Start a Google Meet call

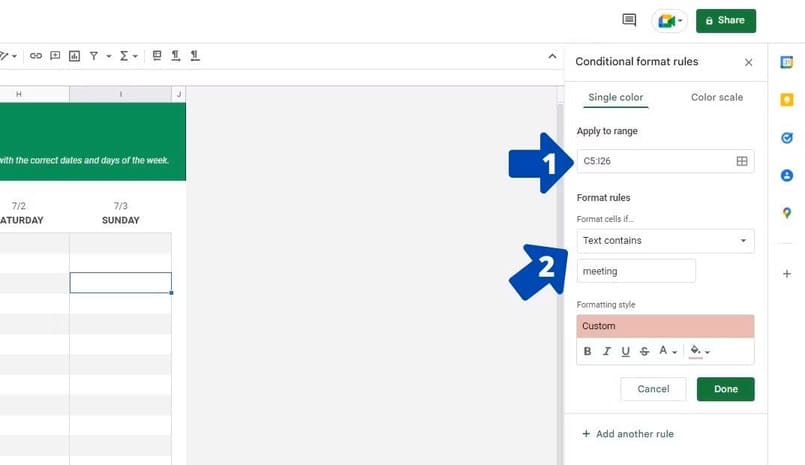pos(669,21)
